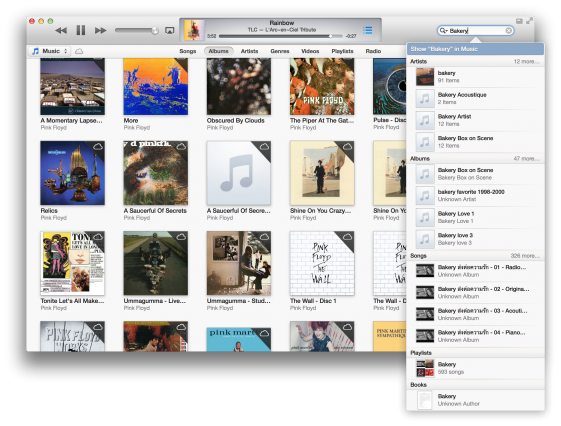Open the Artists tab
Screen dimensions: 561x426
pos(249,52)
